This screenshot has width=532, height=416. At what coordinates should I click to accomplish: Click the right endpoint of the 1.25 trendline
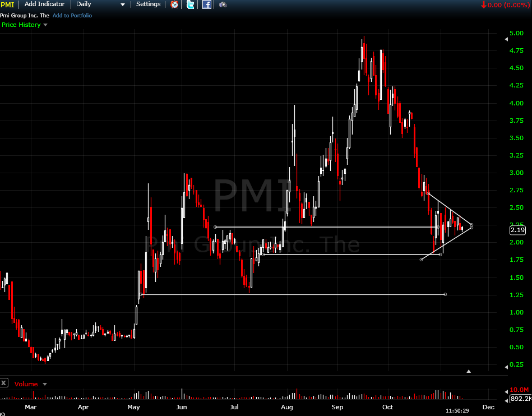point(445,294)
